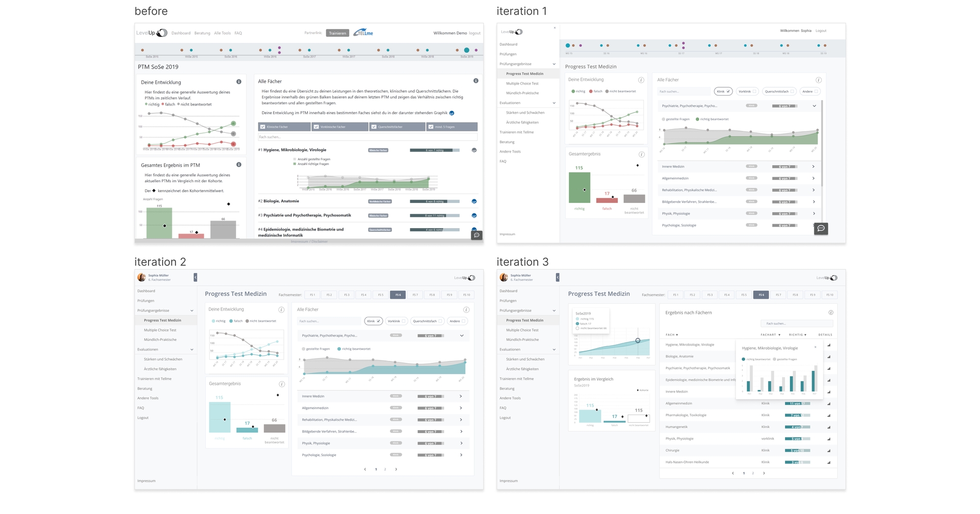Open the Impressum link
This screenshot has width=980, height=514.
click(146, 481)
